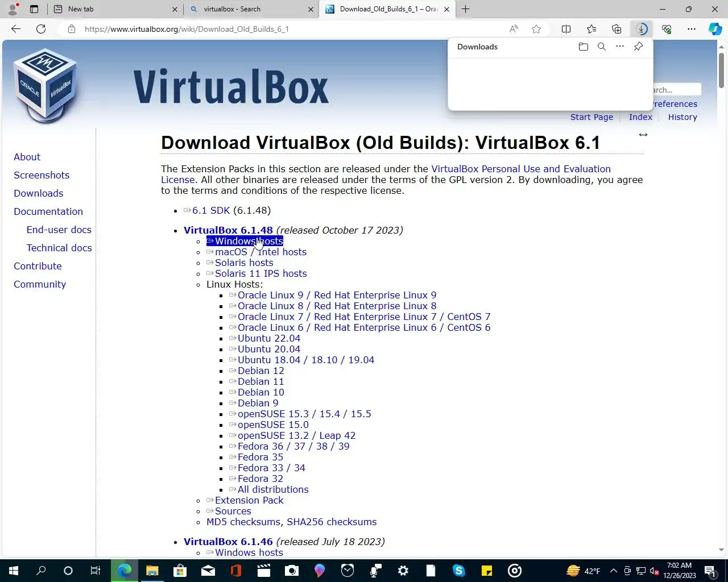Open notification center icon
The width and height of the screenshot is (728, 582).
click(x=710, y=571)
